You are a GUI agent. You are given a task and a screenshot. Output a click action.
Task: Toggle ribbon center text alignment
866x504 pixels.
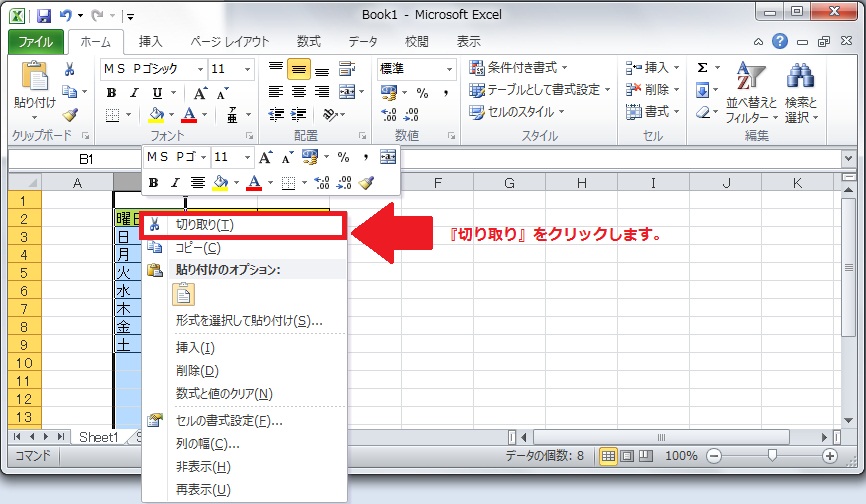299,92
